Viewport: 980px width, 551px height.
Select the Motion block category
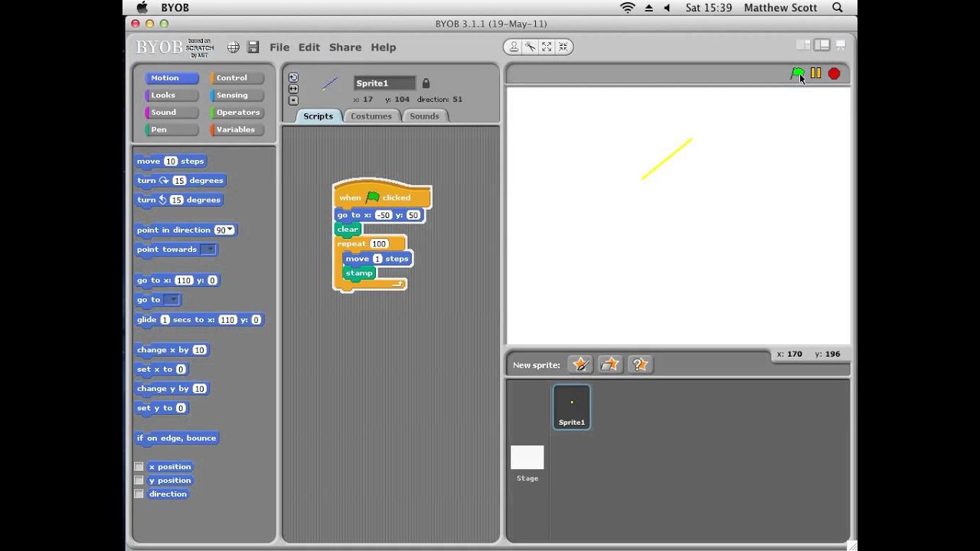point(171,78)
